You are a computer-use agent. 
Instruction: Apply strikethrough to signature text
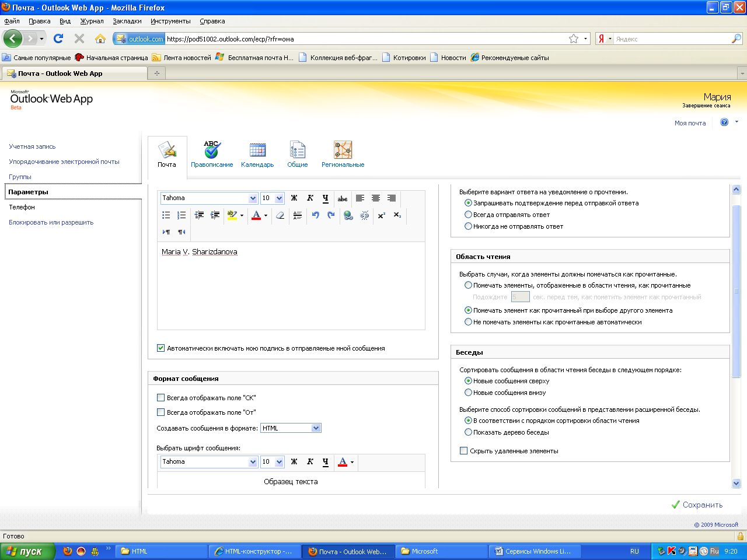[343, 198]
